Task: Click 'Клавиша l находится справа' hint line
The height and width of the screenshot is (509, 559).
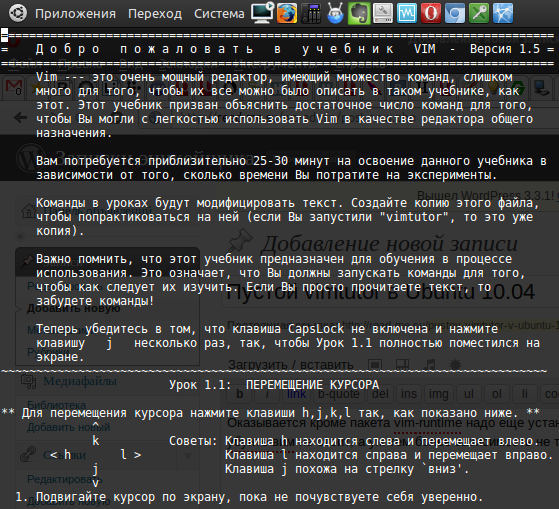Action: point(389,455)
